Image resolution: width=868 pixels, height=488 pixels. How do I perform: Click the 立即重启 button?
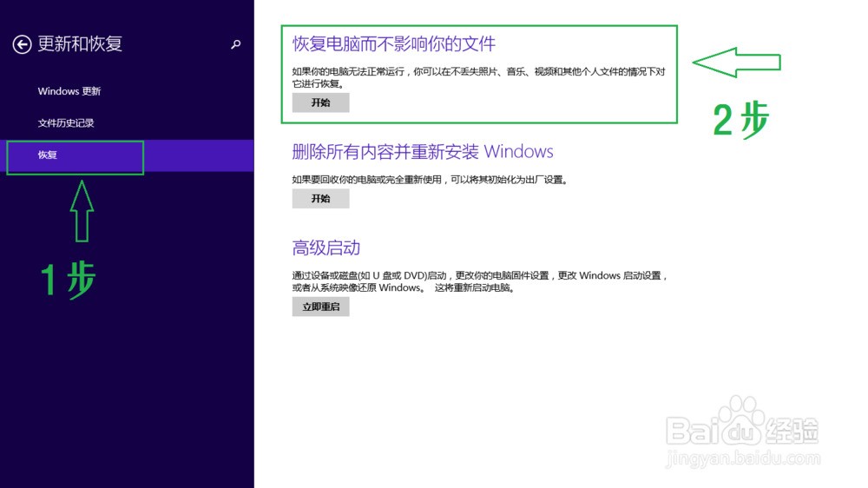[320, 307]
